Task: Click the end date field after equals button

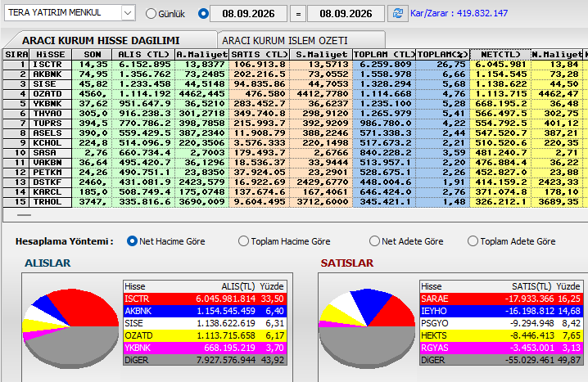Action: (x=346, y=14)
